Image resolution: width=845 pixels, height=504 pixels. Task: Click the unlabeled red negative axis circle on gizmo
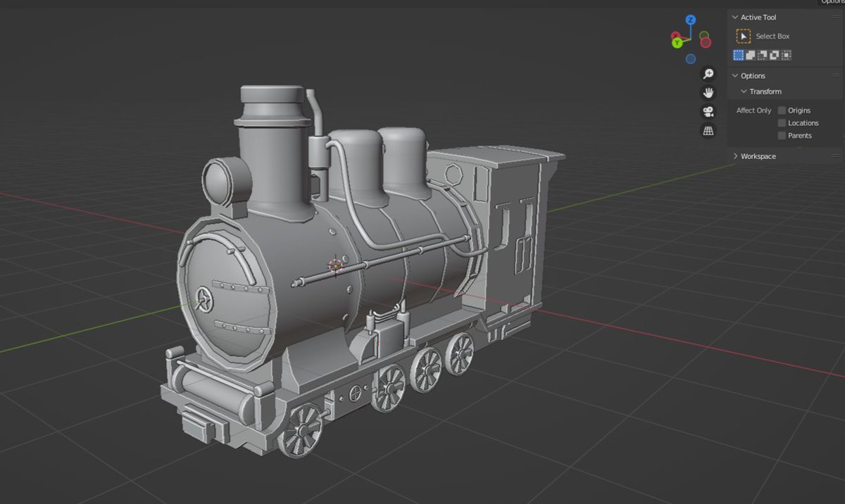point(705,42)
